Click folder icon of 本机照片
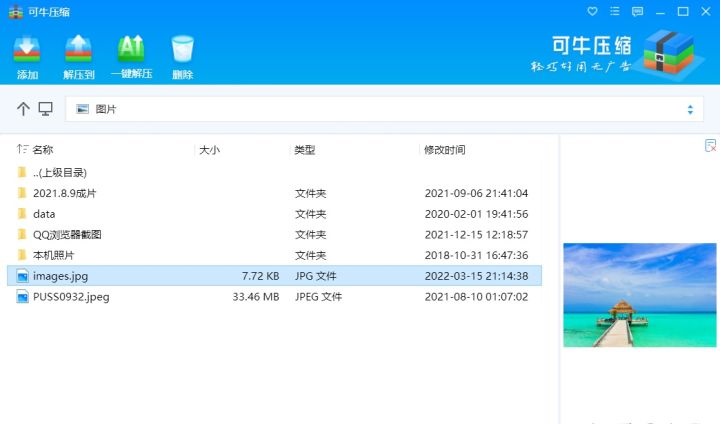This screenshot has width=721, height=424. (x=22, y=255)
